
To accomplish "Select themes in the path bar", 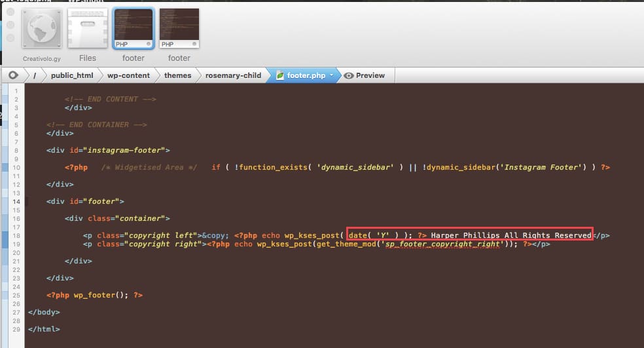I will [177, 75].
